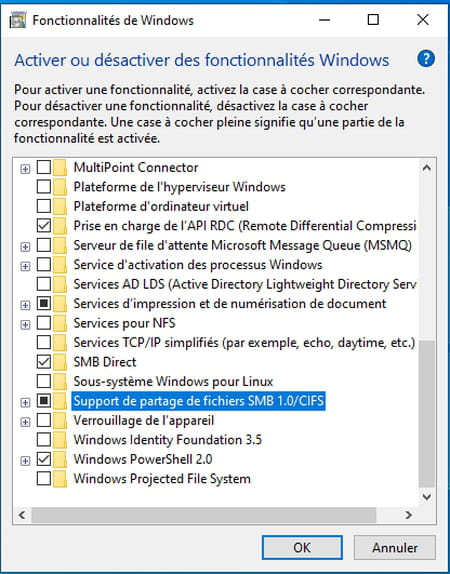Click folder icon beside Verrouillage de l'appareil
Image resolution: width=450 pixels, height=574 pixels.
coord(60,421)
